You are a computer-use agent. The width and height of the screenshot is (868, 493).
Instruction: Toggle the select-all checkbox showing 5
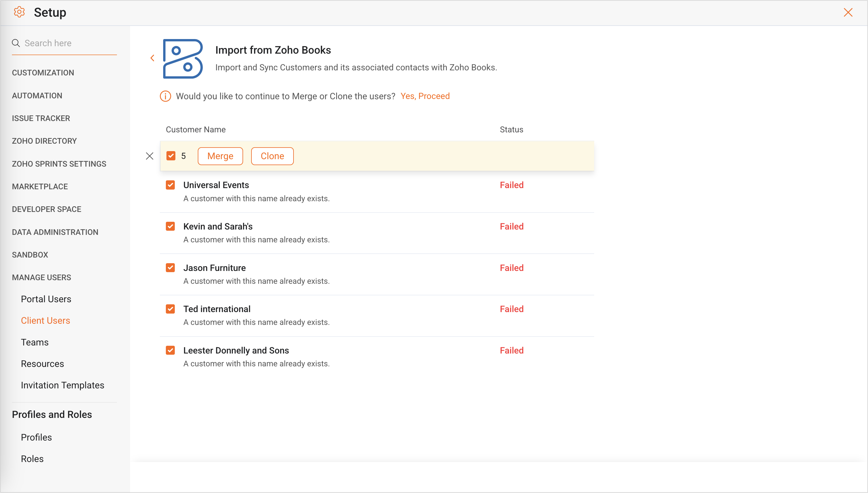point(171,156)
